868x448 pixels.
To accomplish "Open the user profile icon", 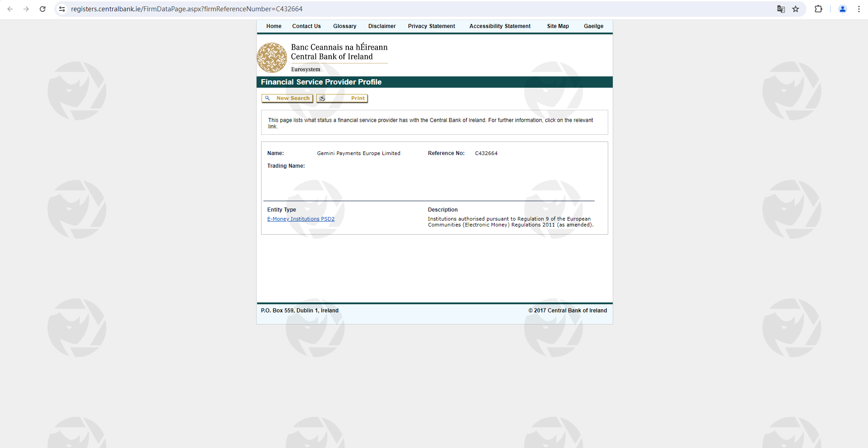I will [x=842, y=9].
